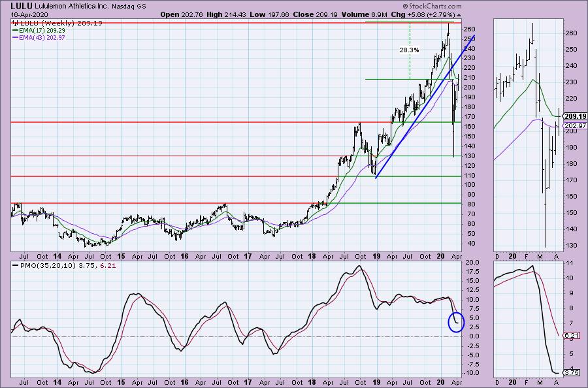The height and width of the screenshot is (388, 588).
Task: Click the bold LULU ticker in the header
Action: [22, 6]
